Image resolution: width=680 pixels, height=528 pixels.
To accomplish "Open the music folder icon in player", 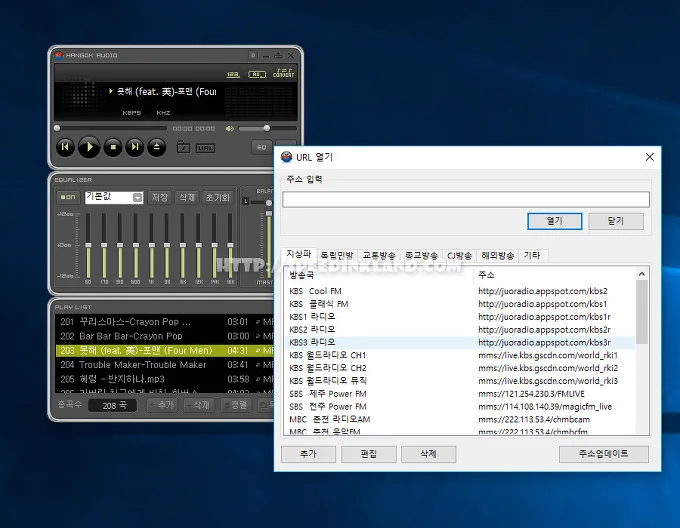I will point(183,147).
